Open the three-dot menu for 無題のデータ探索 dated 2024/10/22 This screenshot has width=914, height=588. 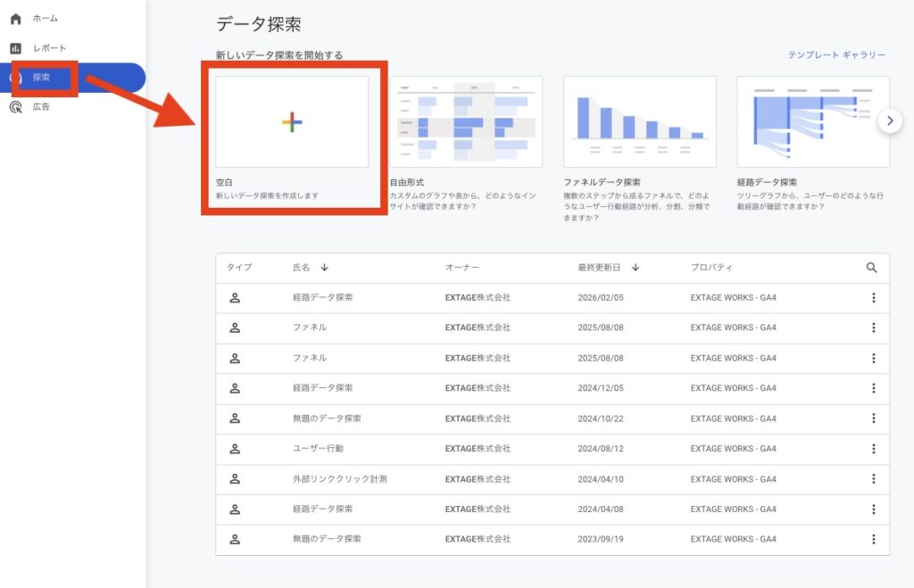873,418
